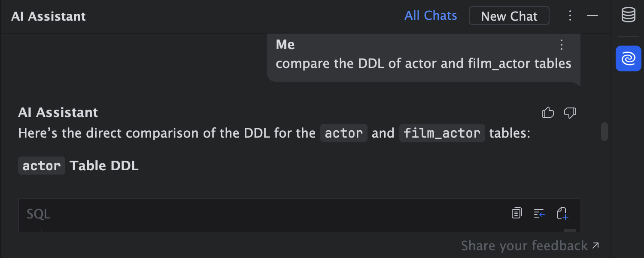Image resolution: width=644 pixels, height=258 pixels.
Task: Open the Database tool window
Action: tap(629, 15)
